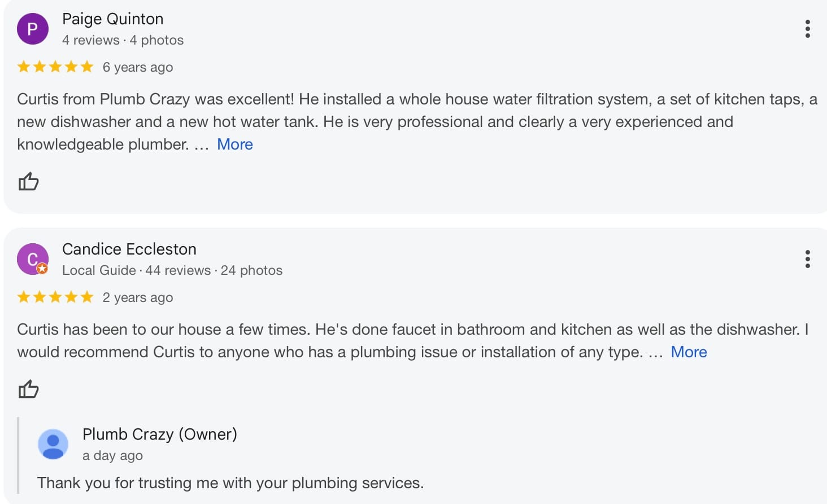Click the five-star rating on Paige's review
The image size is (827, 504).
pos(55,67)
